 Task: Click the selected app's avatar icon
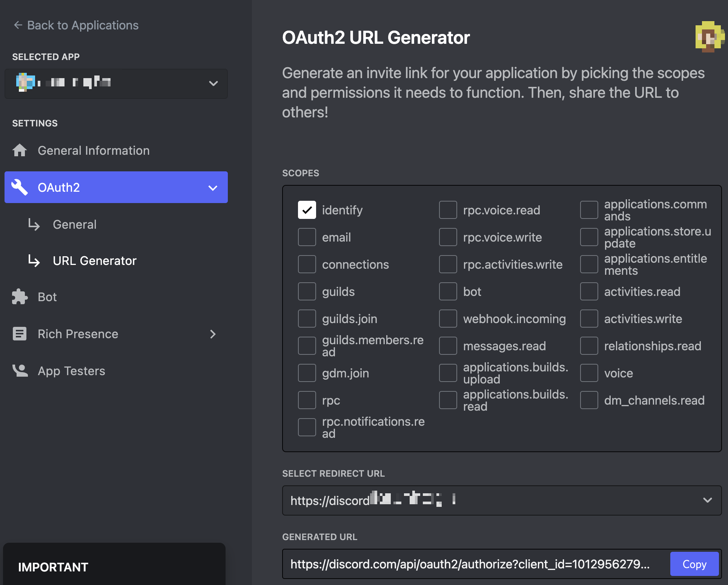tap(25, 82)
